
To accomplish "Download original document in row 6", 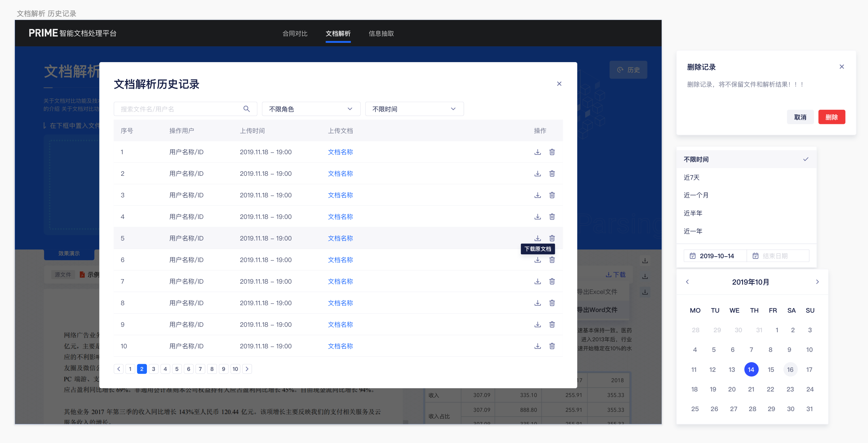I will 537,260.
